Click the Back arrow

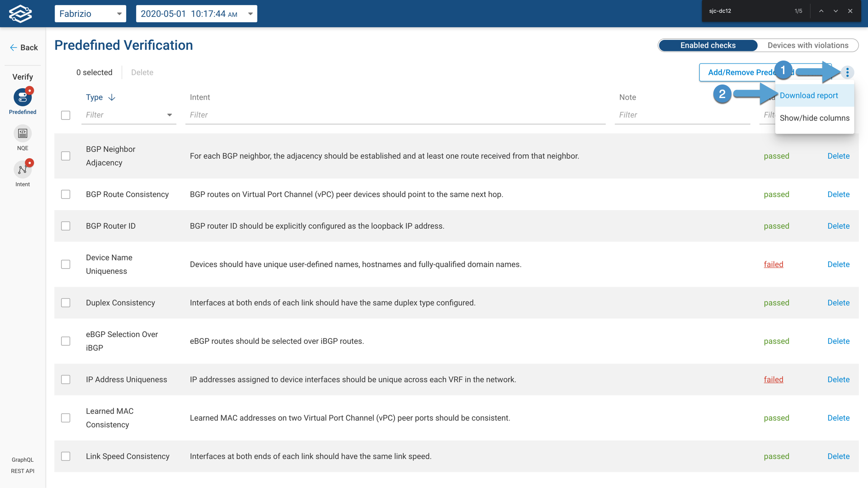13,47
